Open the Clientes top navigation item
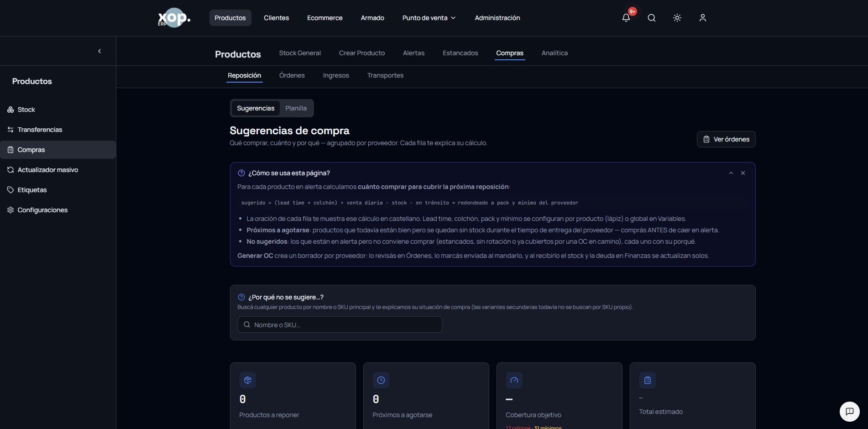 [x=276, y=18]
